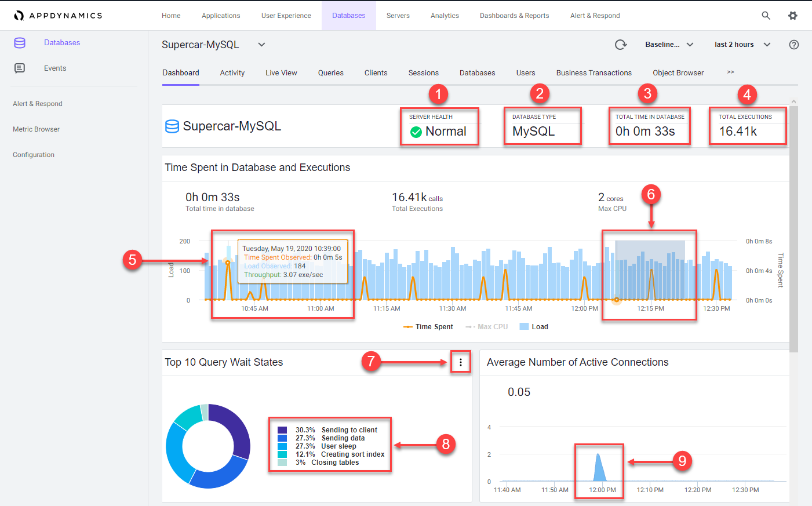Switch to the Business Transactions tab
Screen dimensions: 812x506
594,73
